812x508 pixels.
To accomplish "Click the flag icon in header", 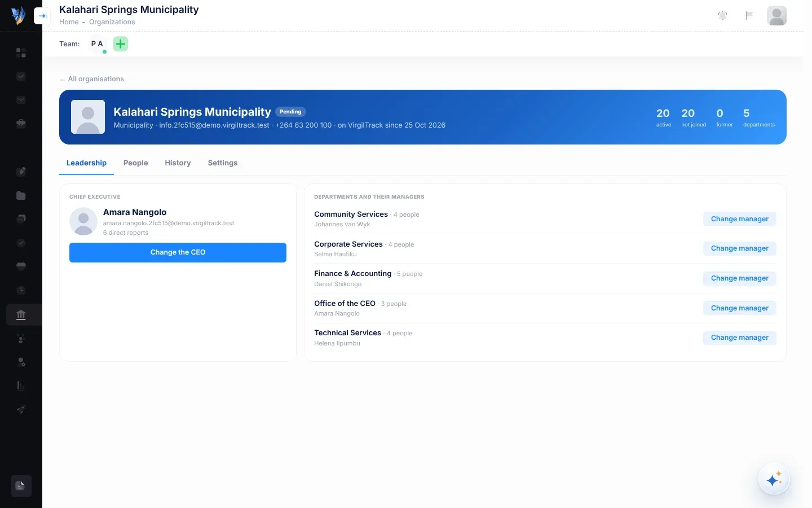I will tap(749, 16).
